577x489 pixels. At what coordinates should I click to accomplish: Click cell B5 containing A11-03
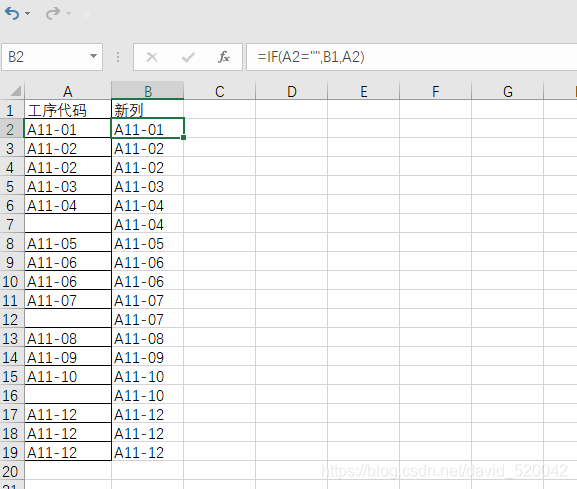[148, 186]
